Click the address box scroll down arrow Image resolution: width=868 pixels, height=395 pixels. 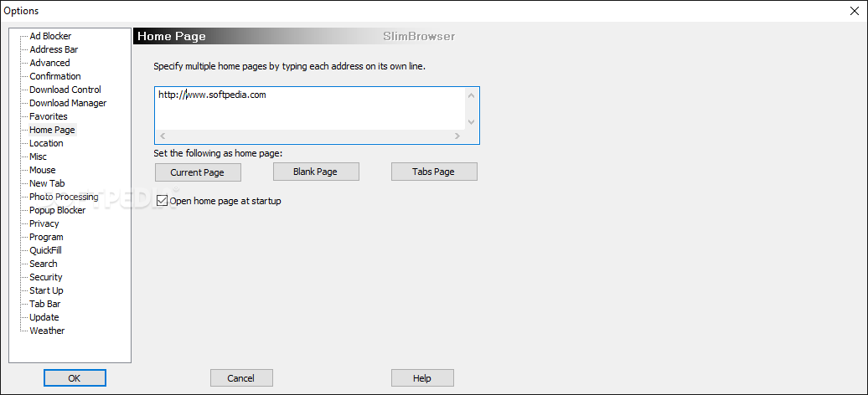(471, 122)
